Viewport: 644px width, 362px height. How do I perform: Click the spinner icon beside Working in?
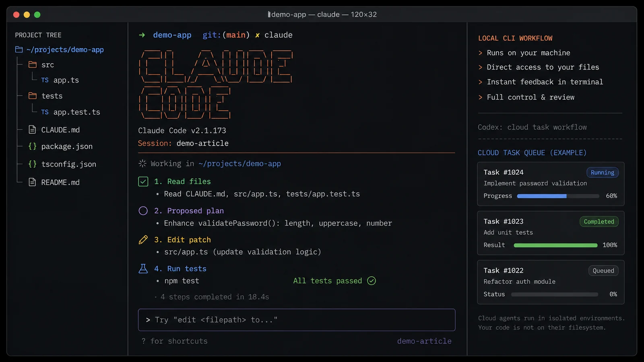click(142, 163)
